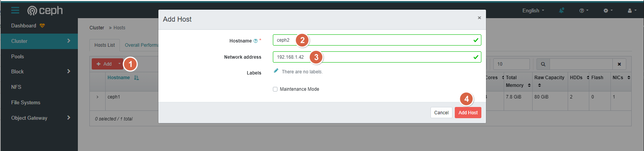Expand the ceph1 row details
Image resolution: width=644 pixels, height=151 pixels.
tap(98, 97)
